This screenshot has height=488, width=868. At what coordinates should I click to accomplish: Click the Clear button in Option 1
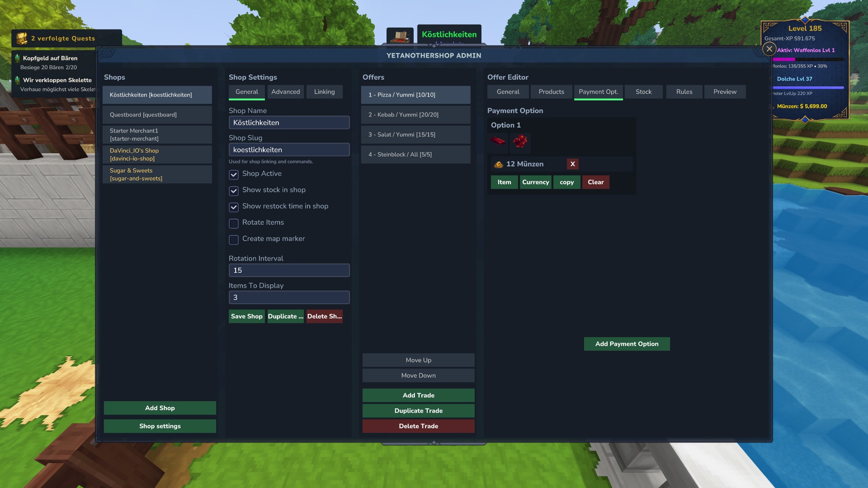pyautogui.click(x=595, y=182)
